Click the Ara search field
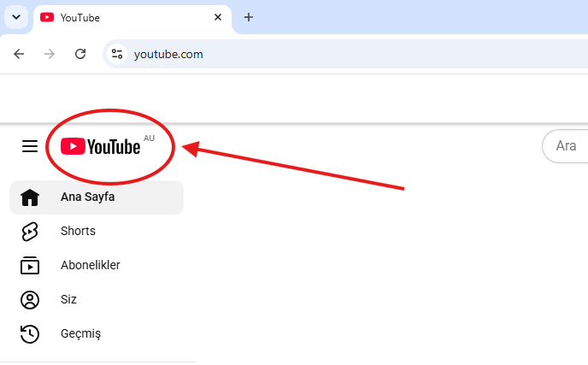 565,146
